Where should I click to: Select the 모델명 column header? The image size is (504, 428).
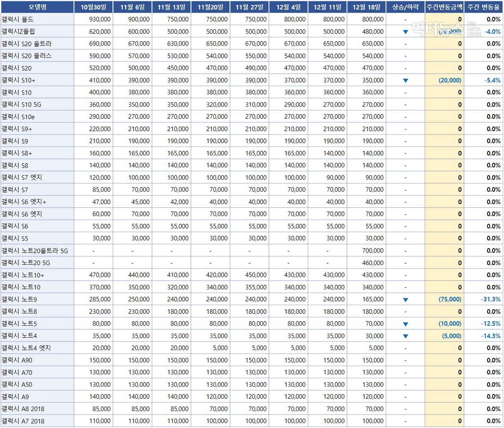coord(37,7)
